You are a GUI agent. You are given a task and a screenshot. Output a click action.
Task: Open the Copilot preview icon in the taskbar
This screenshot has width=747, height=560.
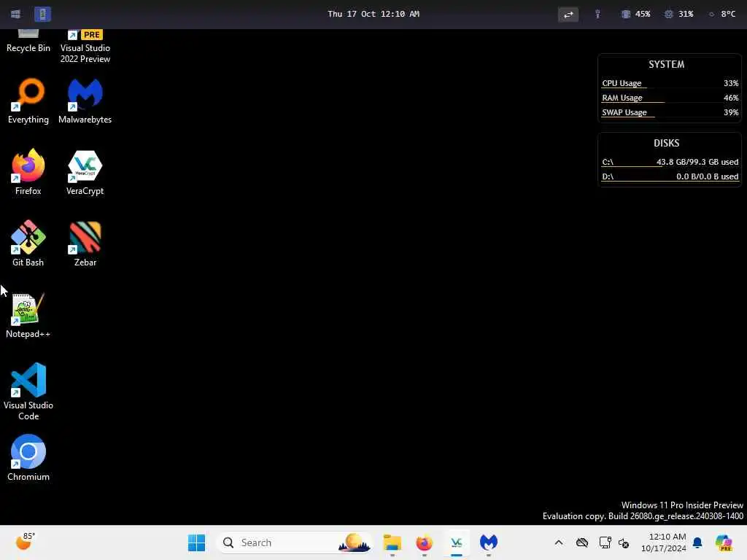(724, 542)
